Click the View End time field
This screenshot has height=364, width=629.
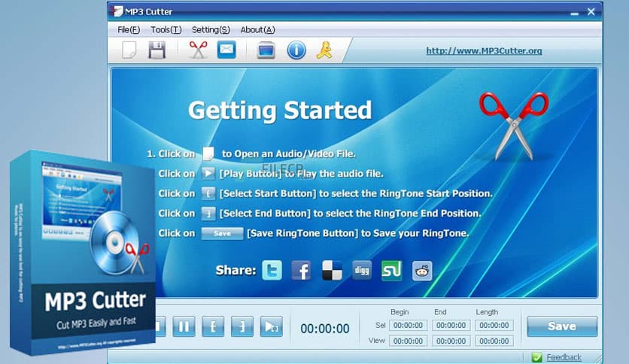[451, 341]
